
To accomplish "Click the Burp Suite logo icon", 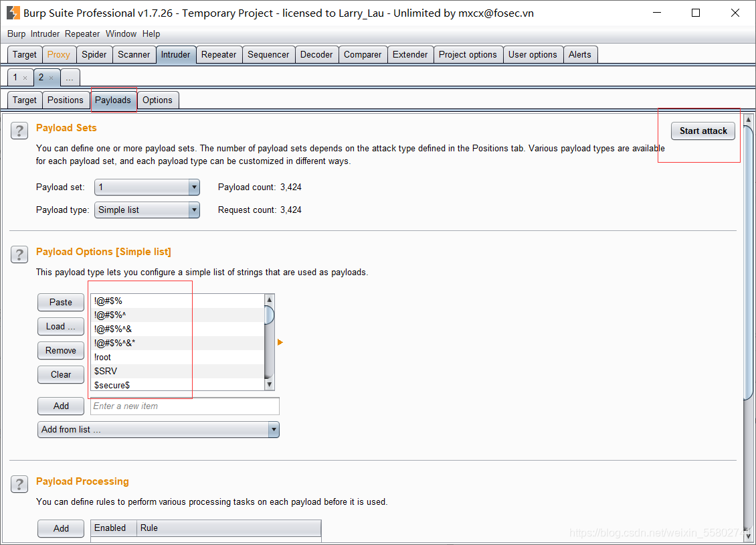I will tap(13, 13).
